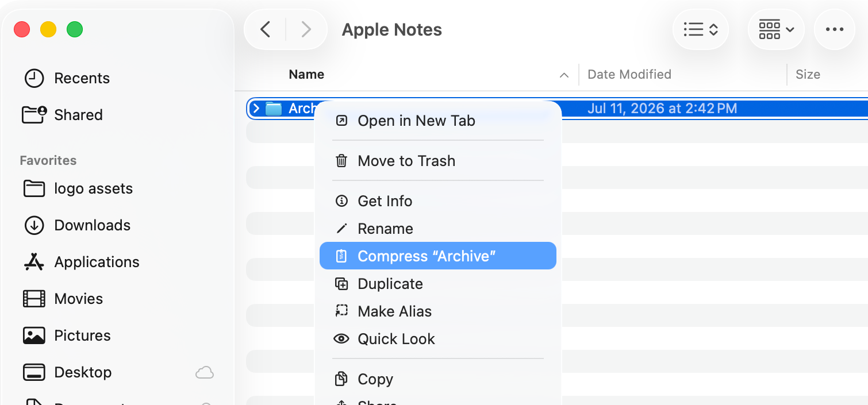Screen dimensions: 868x405
Task: Select the logo assets folder in Favorites
Action: [93, 188]
